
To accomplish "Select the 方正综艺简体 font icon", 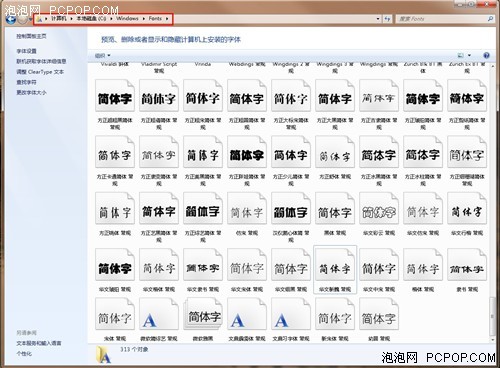I will [203, 208].
